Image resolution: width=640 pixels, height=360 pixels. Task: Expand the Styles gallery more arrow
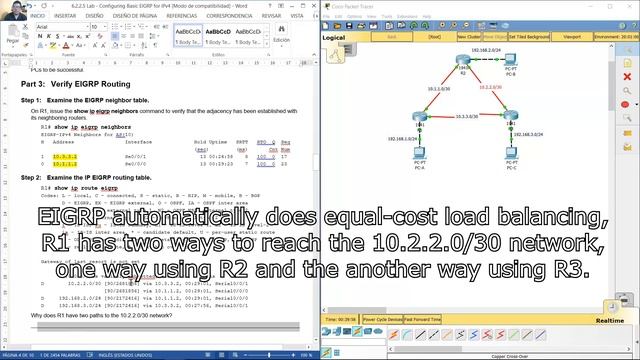tap(267, 43)
